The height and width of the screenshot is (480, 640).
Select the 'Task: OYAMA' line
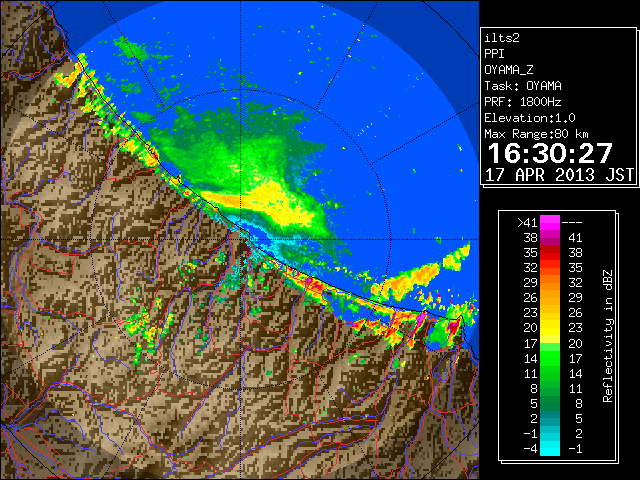tap(523, 86)
